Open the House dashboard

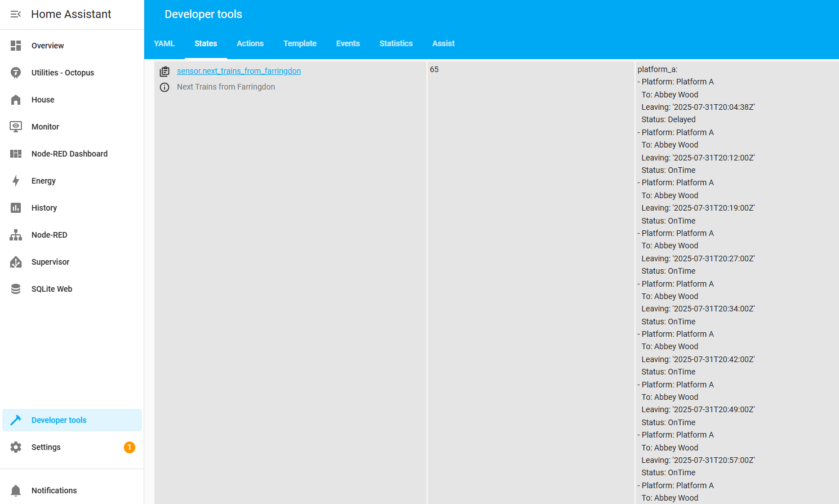pyautogui.click(x=43, y=100)
